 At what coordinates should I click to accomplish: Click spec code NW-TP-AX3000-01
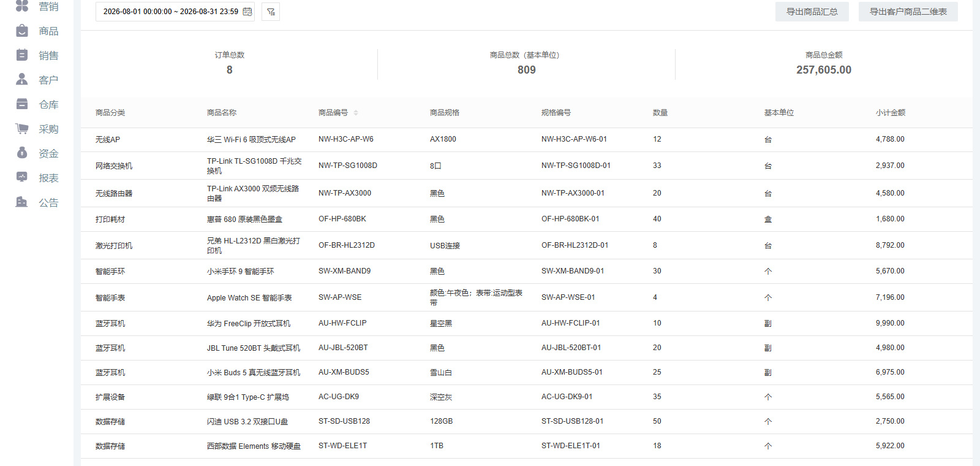tap(573, 193)
